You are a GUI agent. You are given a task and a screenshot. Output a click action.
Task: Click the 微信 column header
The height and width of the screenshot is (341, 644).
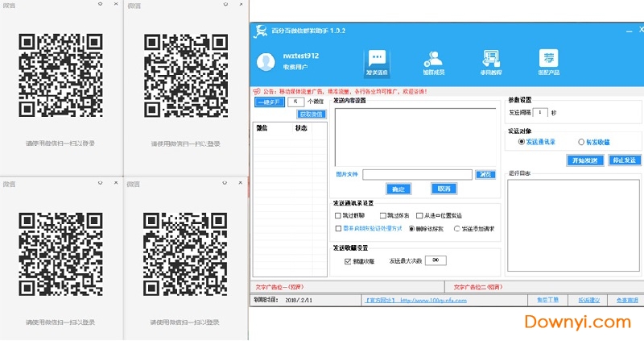pyautogui.click(x=262, y=128)
